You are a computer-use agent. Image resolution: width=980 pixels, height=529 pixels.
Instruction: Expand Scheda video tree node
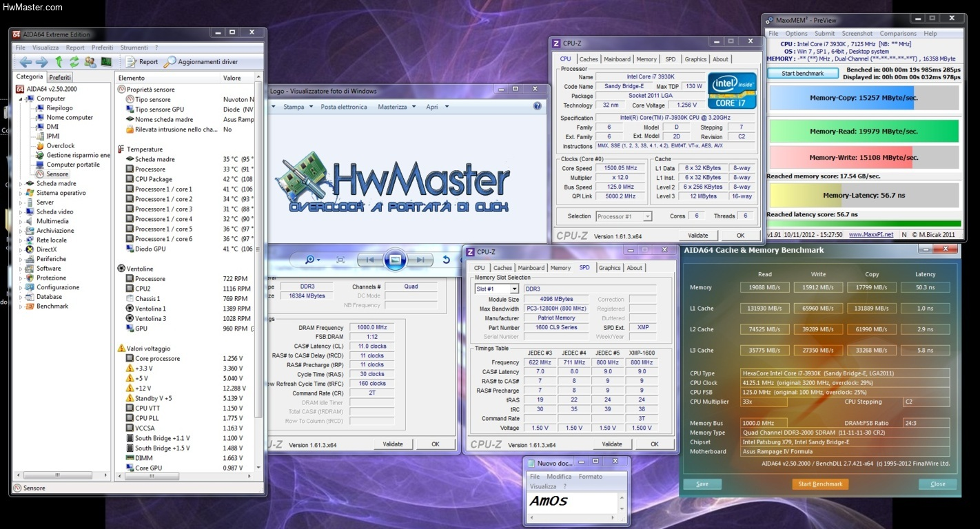tap(20, 212)
